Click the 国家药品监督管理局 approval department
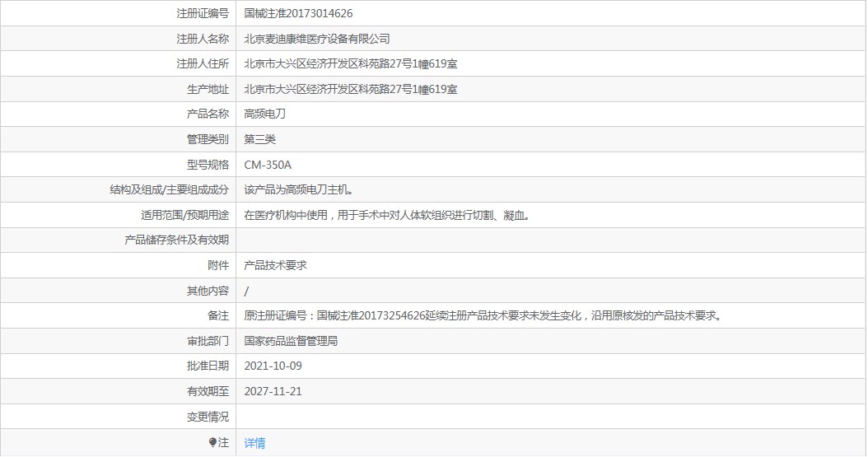868x457 pixels. (292, 341)
